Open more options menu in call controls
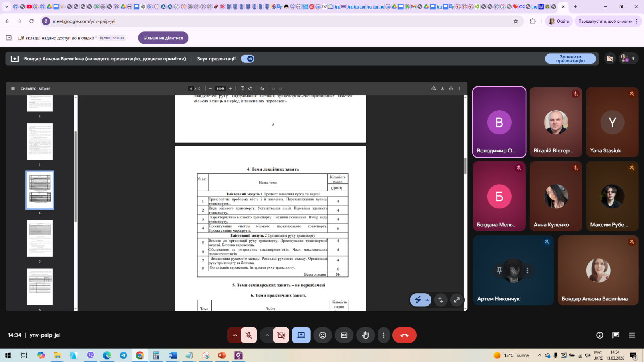The height and width of the screenshot is (362, 644). 384,335
